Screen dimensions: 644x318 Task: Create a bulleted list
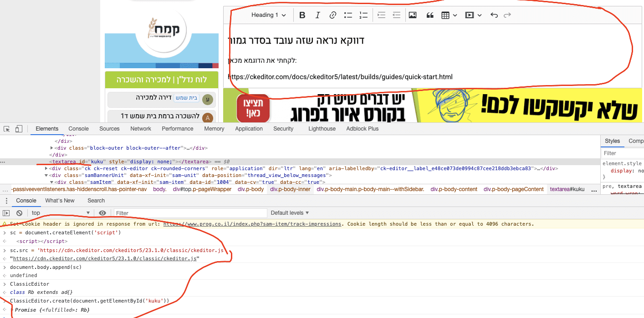click(x=348, y=15)
